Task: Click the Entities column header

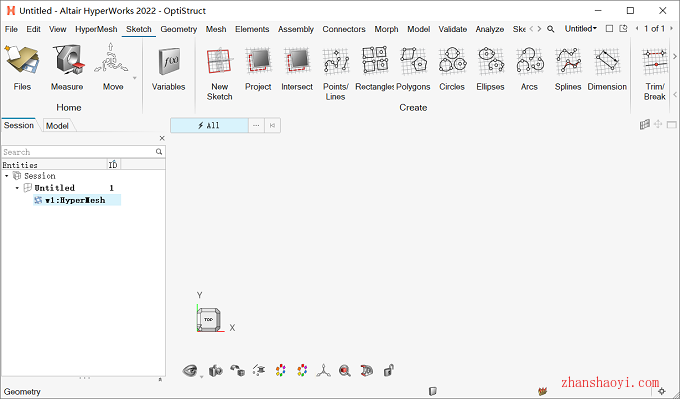Action: 55,164
